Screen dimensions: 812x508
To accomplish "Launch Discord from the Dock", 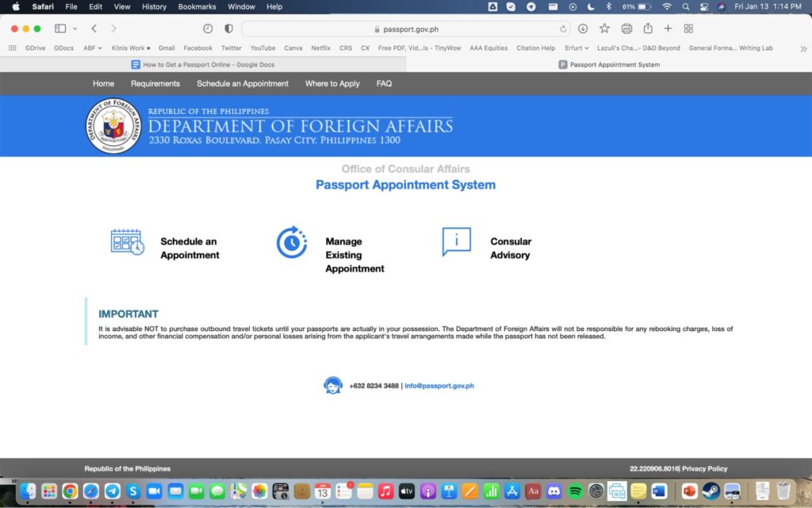I will [x=553, y=491].
